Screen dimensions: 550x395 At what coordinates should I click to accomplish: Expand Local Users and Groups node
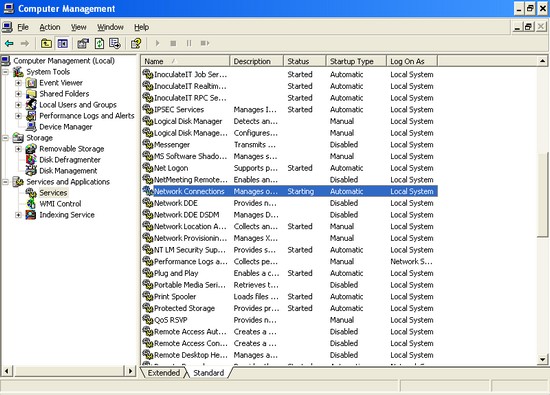(x=18, y=105)
